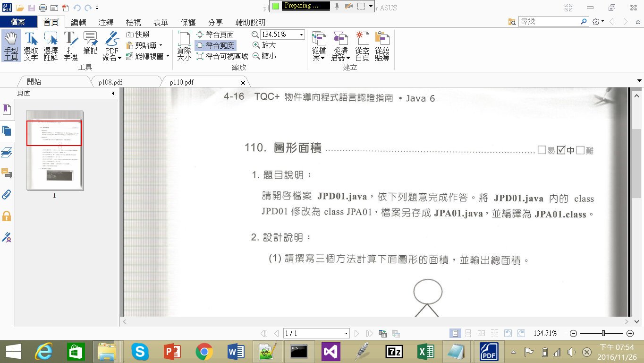Viewport: 644px width, 363px height.
Task: Switch to the 保護 ribbon tab
Action: [x=188, y=22]
